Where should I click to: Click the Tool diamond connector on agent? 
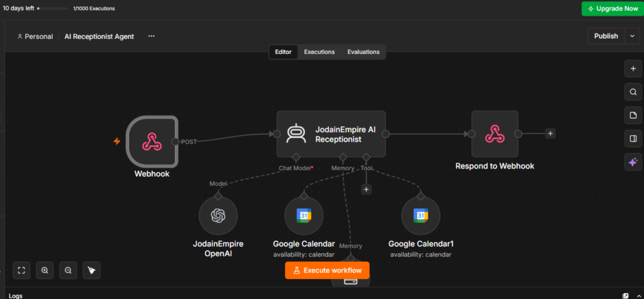click(367, 157)
